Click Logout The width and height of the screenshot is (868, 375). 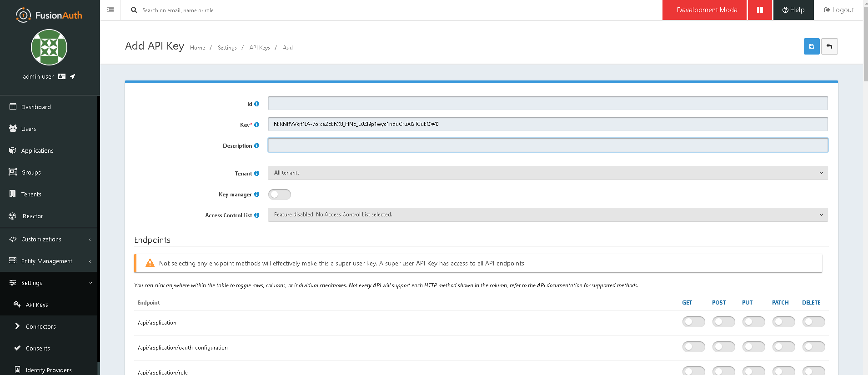click(x=839, y=10)
